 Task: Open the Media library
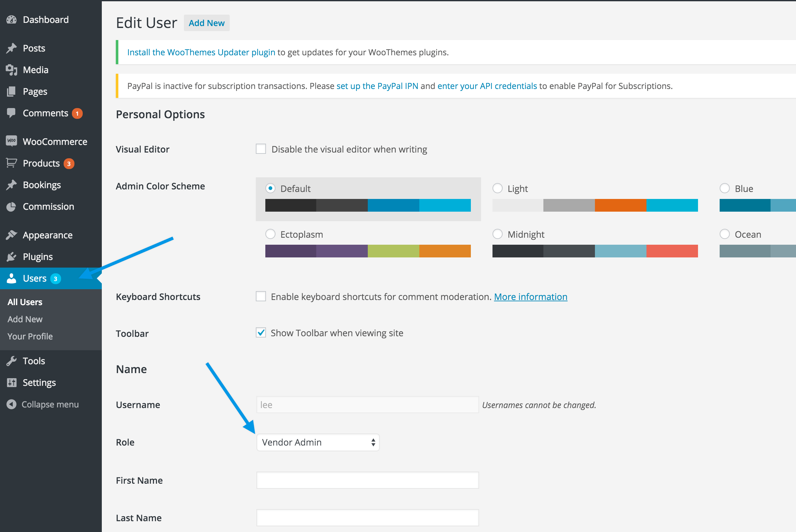pyautogui.click(x=35, y=70)
